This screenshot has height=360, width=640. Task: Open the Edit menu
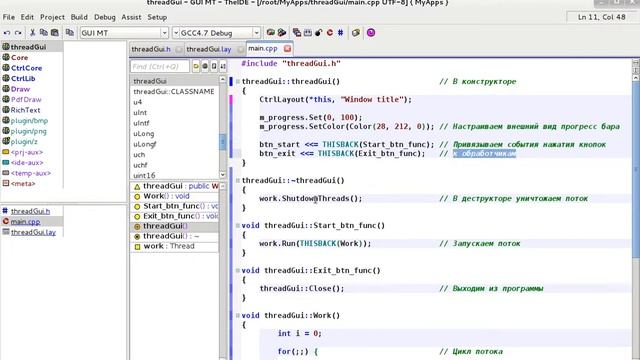(x=27, y=17)
